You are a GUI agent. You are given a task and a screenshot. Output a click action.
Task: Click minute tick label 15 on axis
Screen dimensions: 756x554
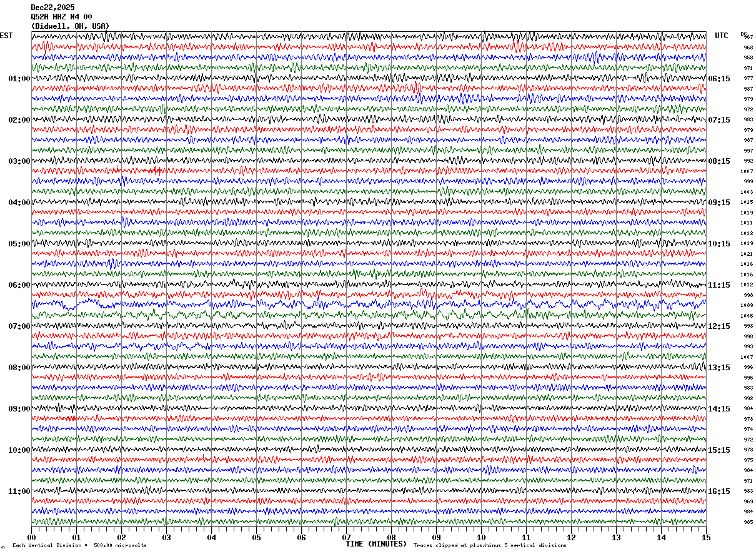pos(706,537)
